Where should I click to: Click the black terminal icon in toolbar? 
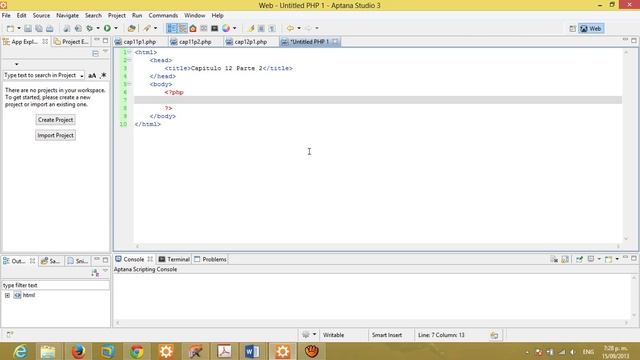(215, 28)
